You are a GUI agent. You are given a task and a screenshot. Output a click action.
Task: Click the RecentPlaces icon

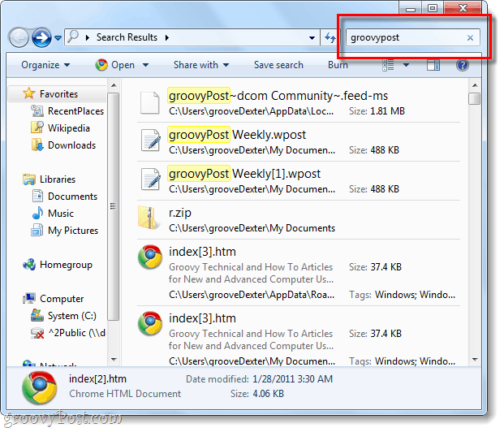37,111
